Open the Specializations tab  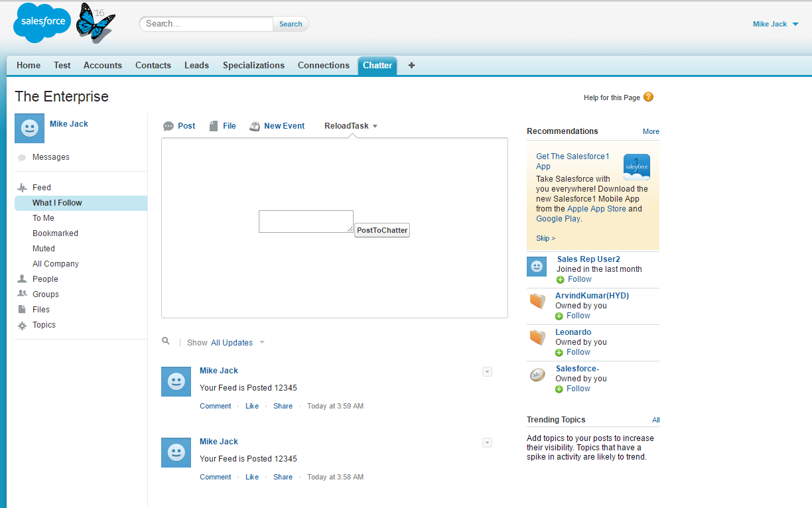(253, 66)
